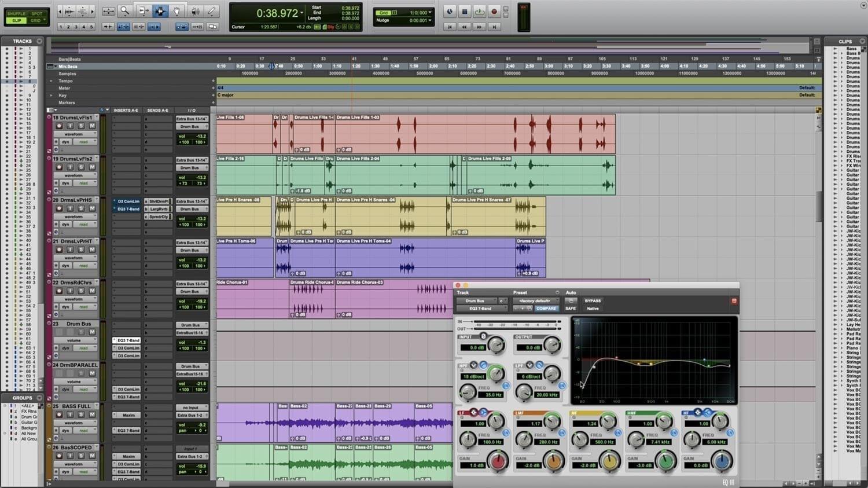Click the SAFE automation button
The width and height of the screenshot is (868, 488).
pyautogui.click(x=571, y=309)
